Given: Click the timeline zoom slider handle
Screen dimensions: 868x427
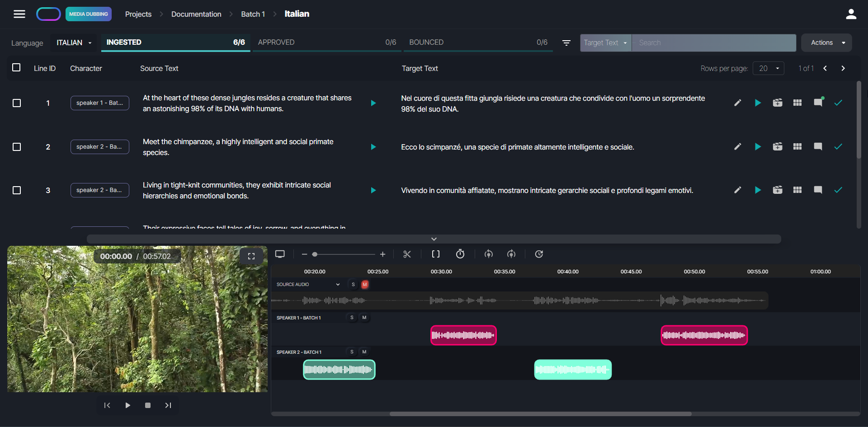Looking at the screenshot, I should 315,254.
